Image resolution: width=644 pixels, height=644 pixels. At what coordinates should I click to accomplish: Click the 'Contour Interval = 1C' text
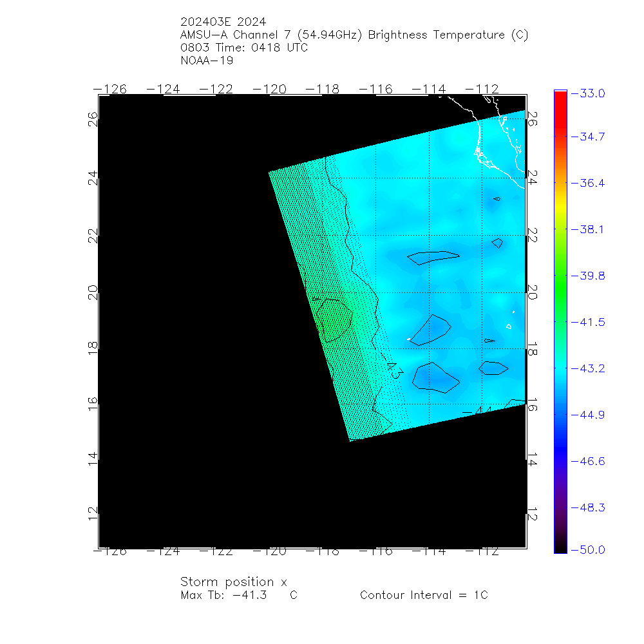point(424,595)
